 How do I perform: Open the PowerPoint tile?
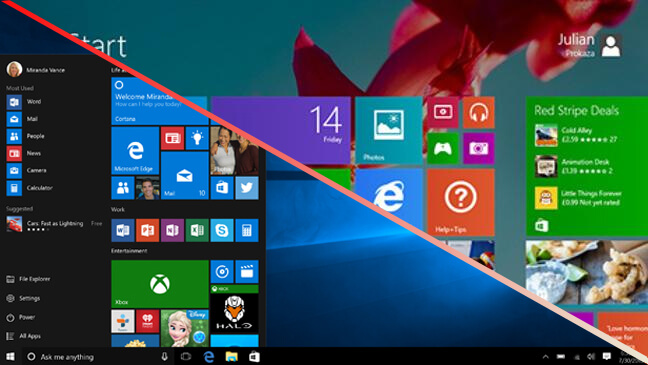148,230
